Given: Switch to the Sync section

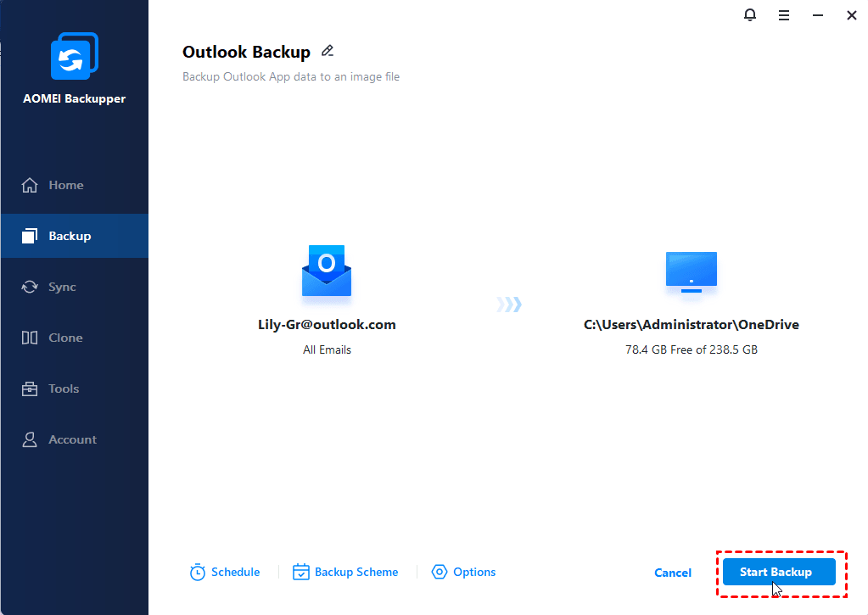Looking at the screenshot, I should click(x=62, y=287).
